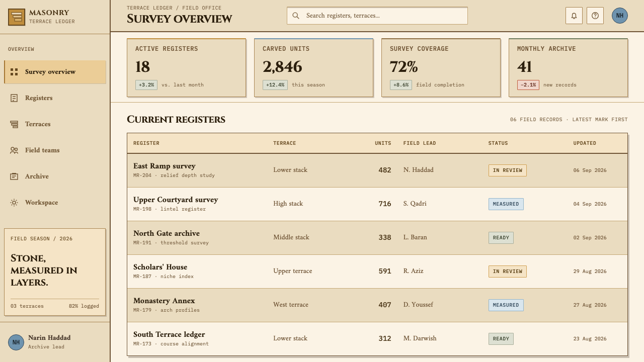Open the Upper Courtyard survey register
The image size is (644, 362).
(377, 204)
